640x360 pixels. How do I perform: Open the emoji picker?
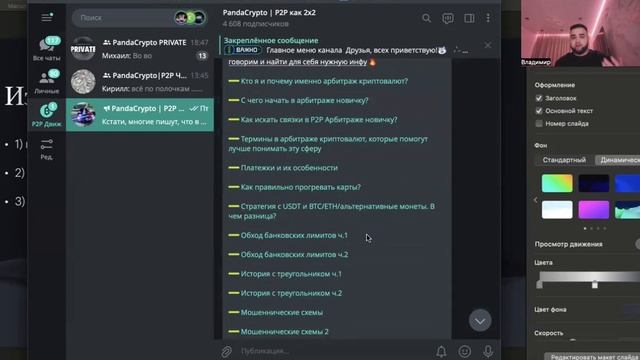tap(464, 351)
